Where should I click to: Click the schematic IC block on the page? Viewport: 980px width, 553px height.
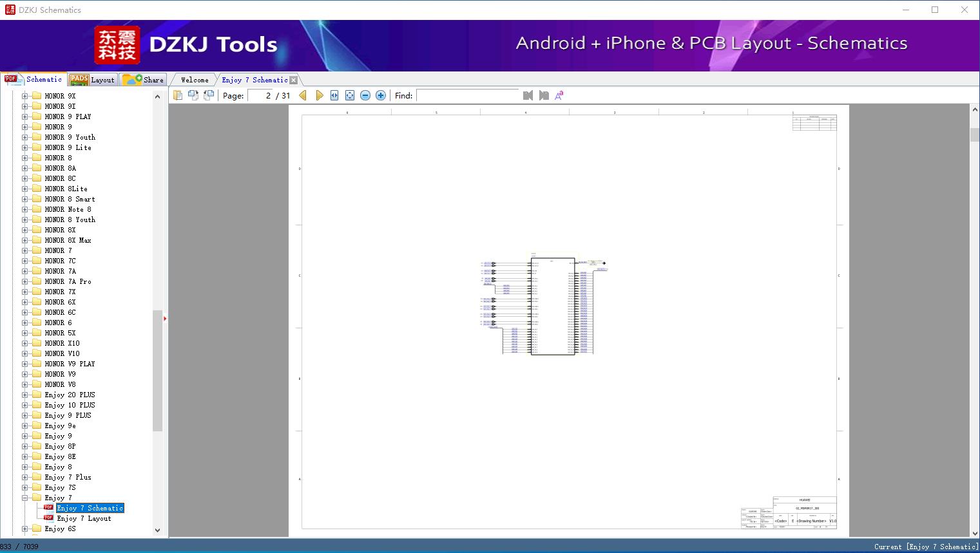click(x=553, y=306)
